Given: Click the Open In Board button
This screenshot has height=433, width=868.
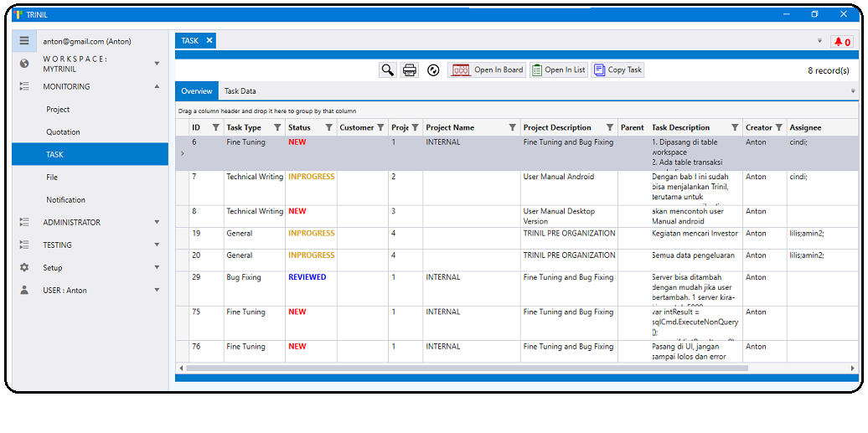Looking at the screenshot, I should tap(488, 70).
